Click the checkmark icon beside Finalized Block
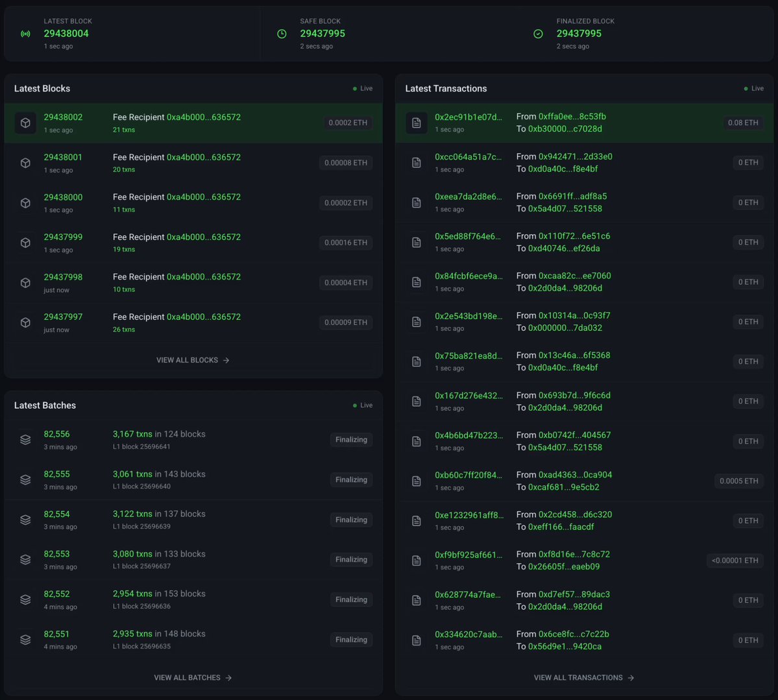 (x=538, y=34)
